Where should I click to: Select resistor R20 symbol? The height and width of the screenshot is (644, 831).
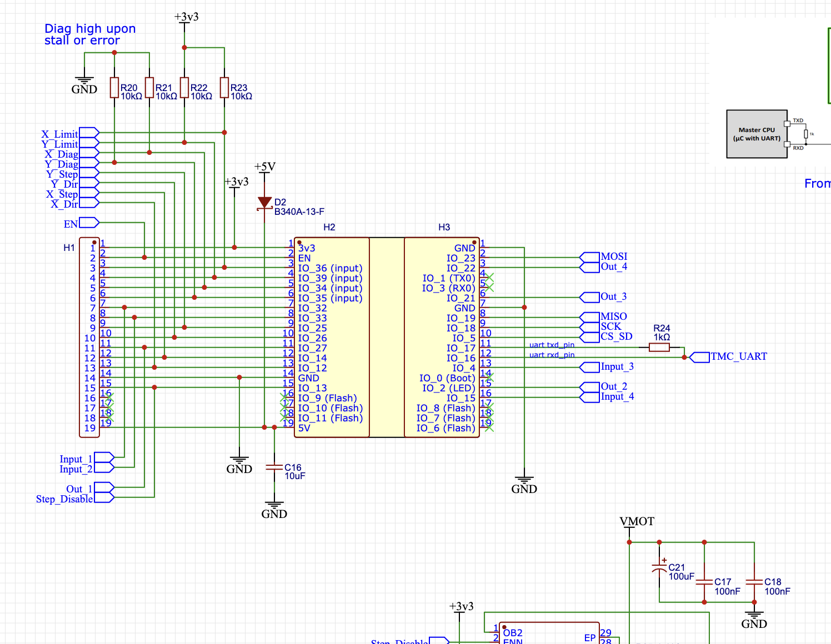coord(114,88)
